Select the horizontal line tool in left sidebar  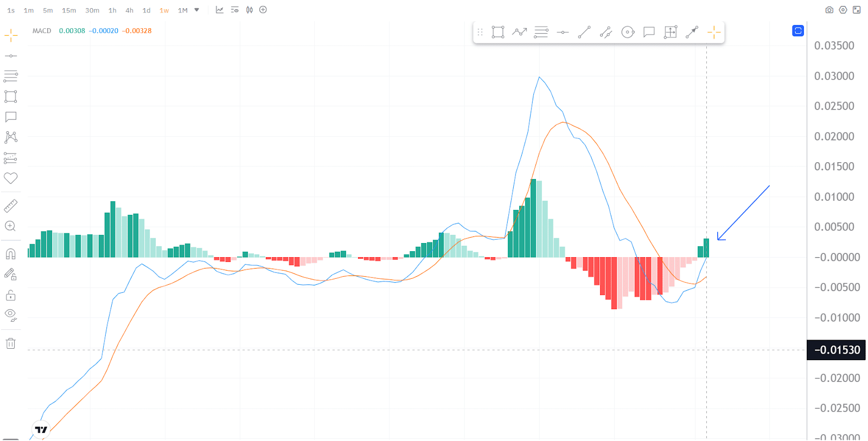11,56
